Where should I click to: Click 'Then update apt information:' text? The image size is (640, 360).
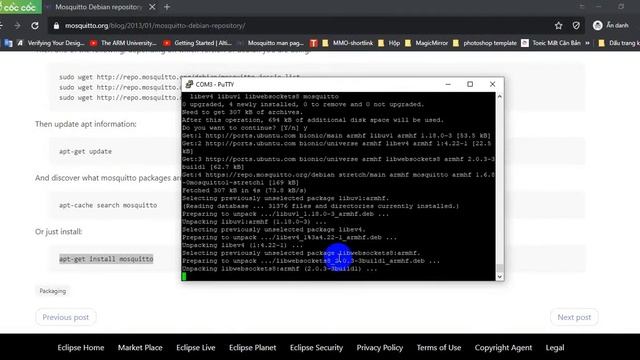(x=86, y=124)
